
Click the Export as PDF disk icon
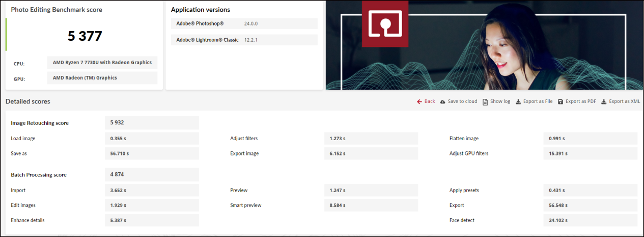click(x=561, y=101)
